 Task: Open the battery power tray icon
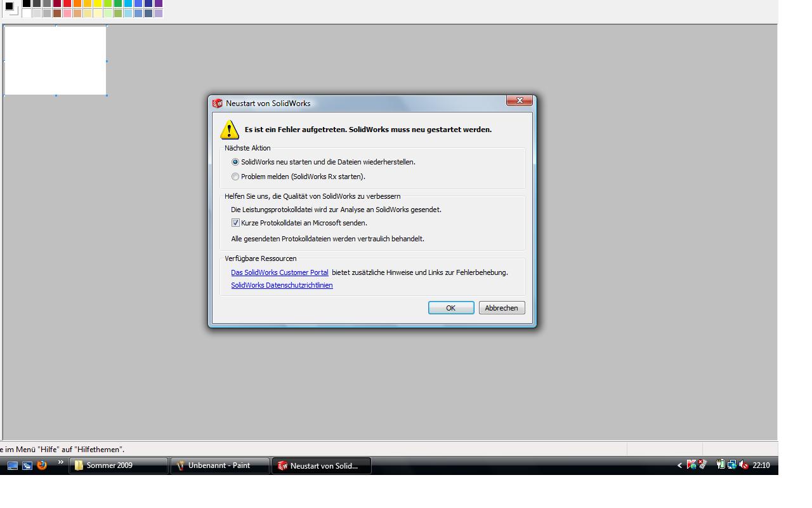(721, 465)
